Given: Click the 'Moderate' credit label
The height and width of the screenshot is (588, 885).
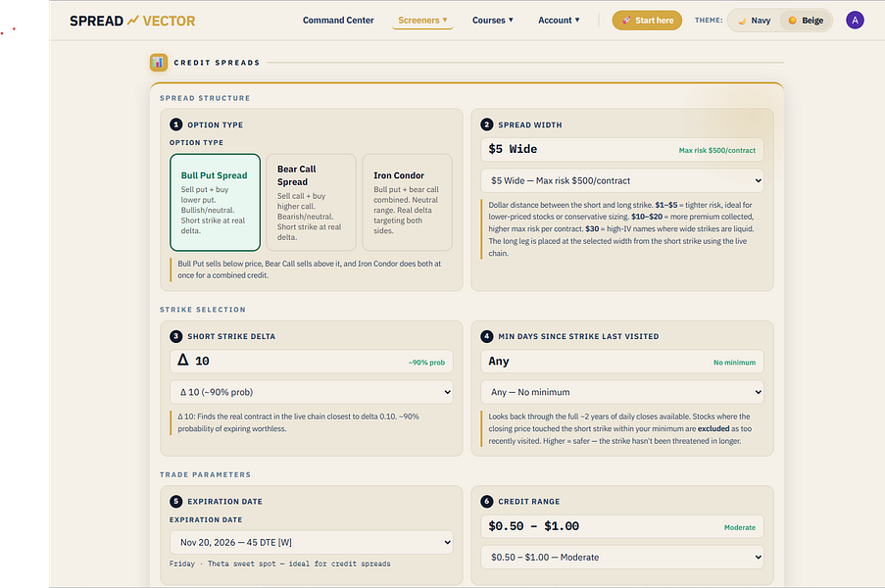Looking at the screenshot, I should (x=739, y=527).
